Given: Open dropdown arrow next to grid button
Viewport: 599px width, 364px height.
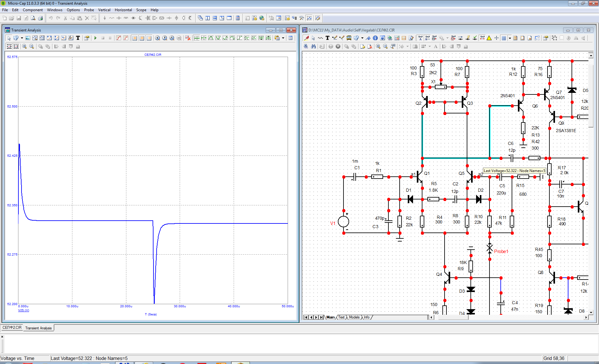Looking at the screenshot, I should tap(510, 38).
